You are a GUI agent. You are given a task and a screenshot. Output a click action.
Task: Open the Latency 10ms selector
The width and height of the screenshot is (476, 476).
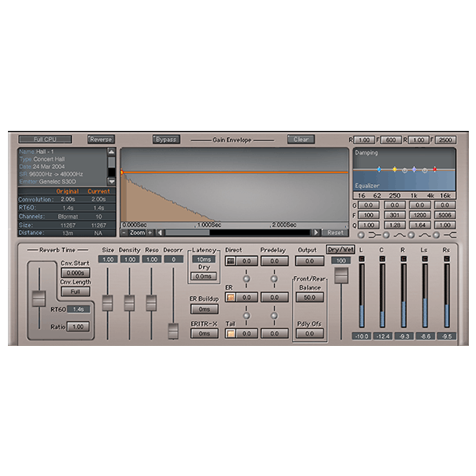point(203,259)
